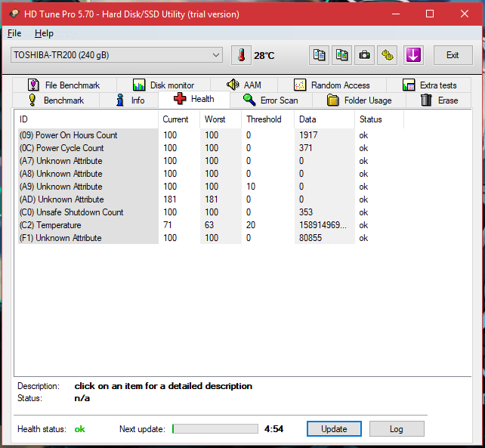Open the Help menu
The image size is (485, 448).
coord(44,33)
